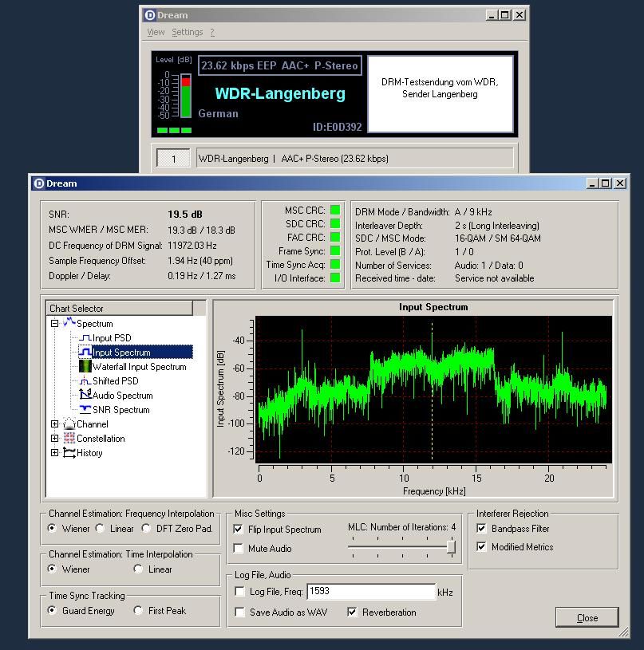Select Linear for Frequency Interpolation
The height and width of the screenshot is (650, 644).
pyautogui.click(x=100, y=528)
